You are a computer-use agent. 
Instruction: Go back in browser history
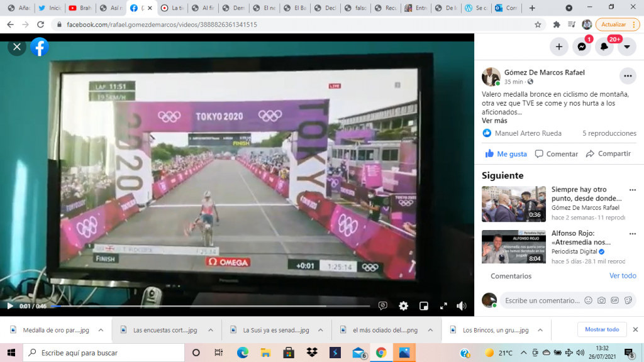10,25
